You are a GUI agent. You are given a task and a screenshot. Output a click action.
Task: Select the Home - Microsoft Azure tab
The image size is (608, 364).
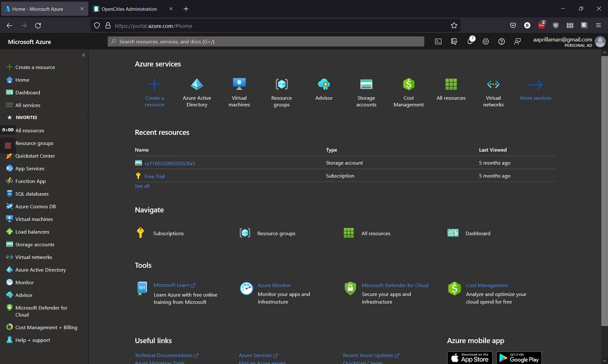(x=44, y=9)
